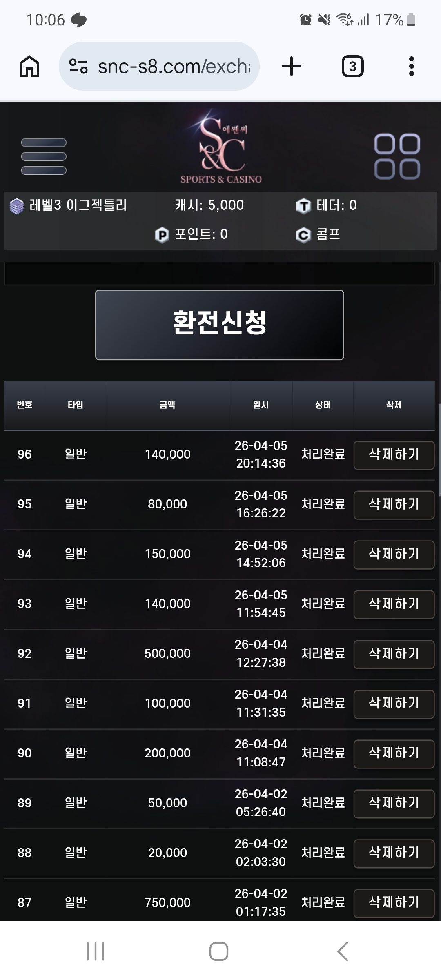The width and height of the screenshot is (441, 980).
Task: Tap the site info icon in address bar
Action: tap(78, 67)
